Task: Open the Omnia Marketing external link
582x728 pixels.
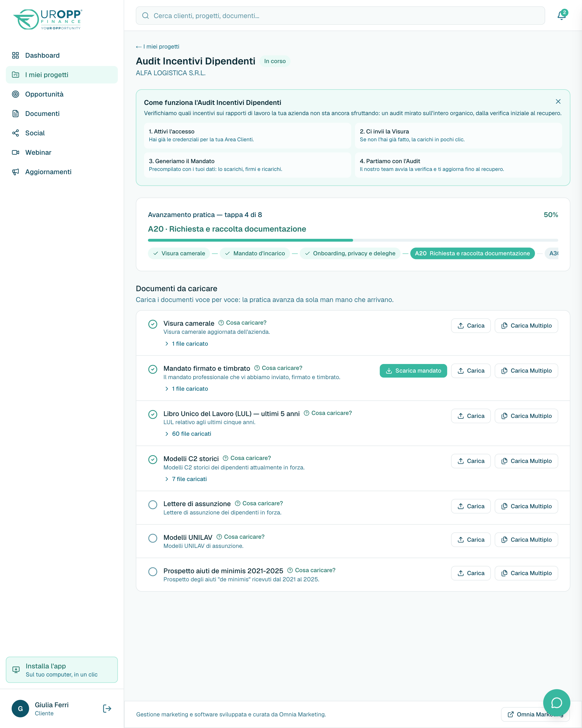Action: pos(535,714)
